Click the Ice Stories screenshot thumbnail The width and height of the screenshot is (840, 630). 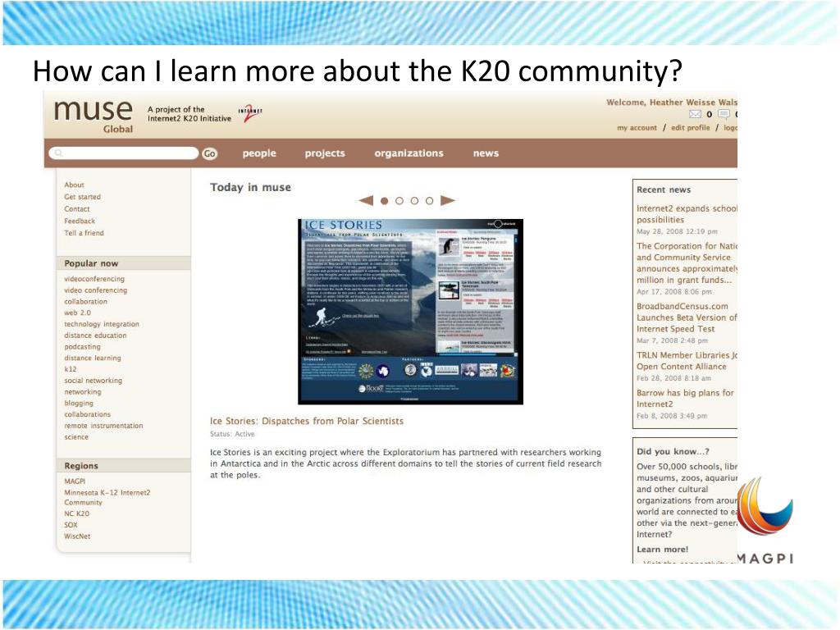[410, 312]
